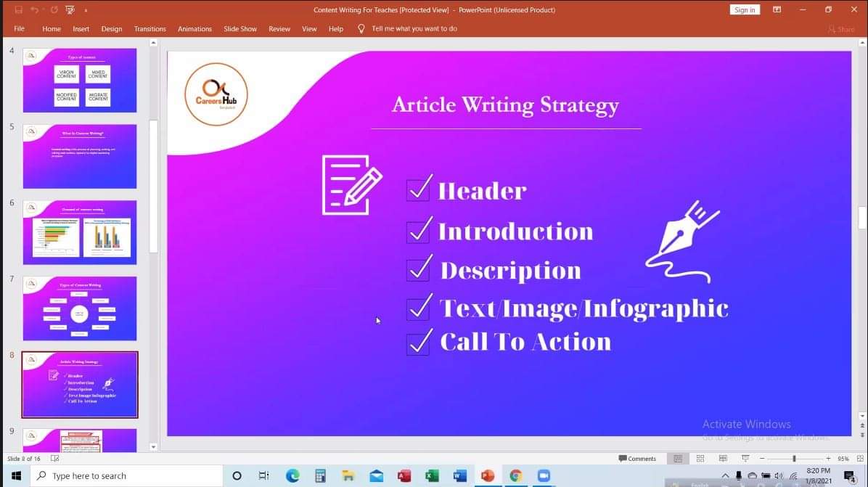Select slide 6 thumbnail with charts

(x=80, y=232)
